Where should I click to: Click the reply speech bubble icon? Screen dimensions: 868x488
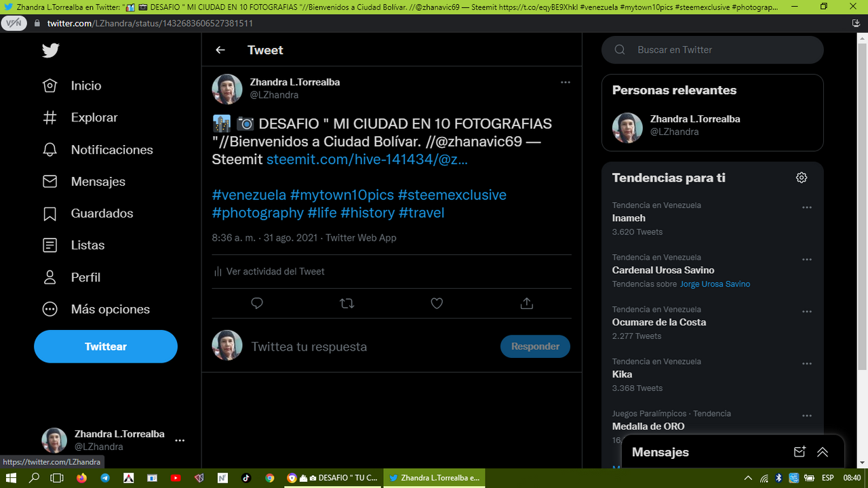(x=257, y=304)
